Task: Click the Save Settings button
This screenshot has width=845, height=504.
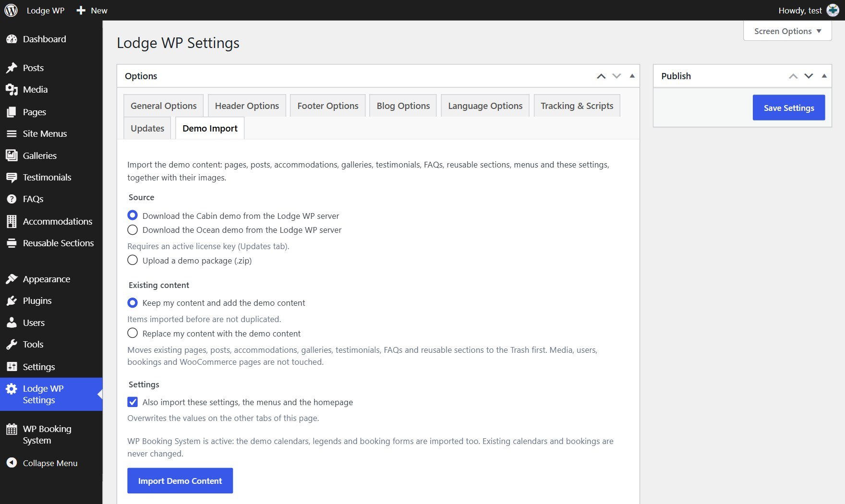Action: coord(789,108)
